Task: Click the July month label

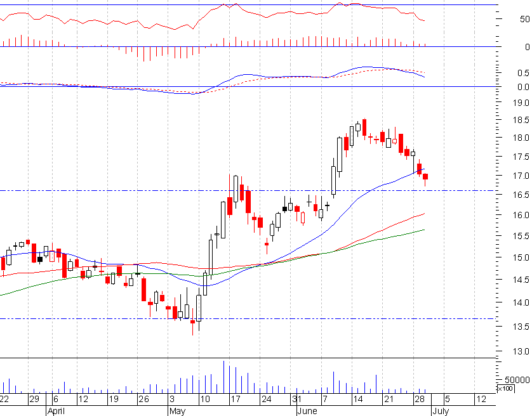Action: pos(441,412)
